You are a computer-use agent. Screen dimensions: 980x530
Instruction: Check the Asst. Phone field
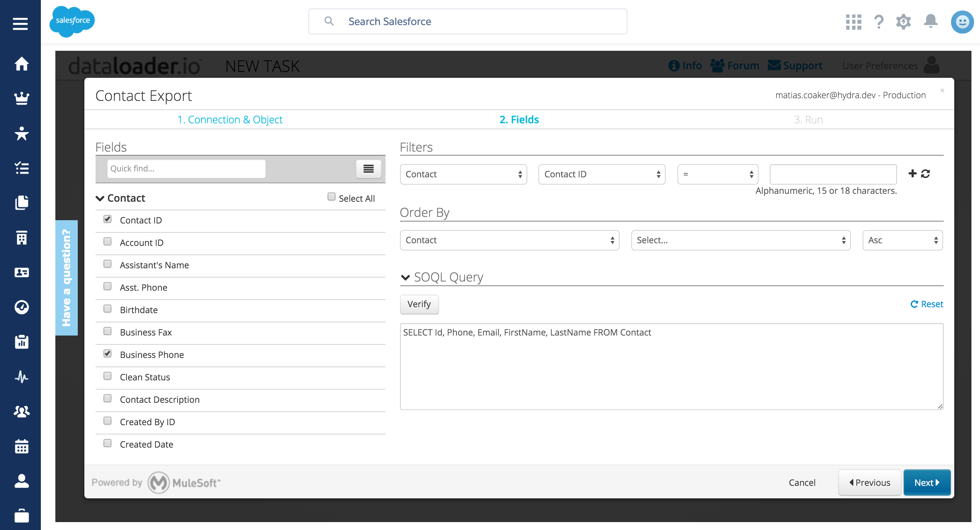point(108,286)
